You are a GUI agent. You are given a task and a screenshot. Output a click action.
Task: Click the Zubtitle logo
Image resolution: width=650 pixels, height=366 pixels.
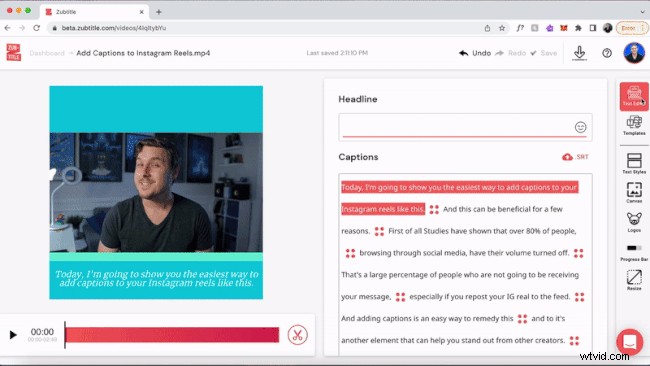coord(14,52)
